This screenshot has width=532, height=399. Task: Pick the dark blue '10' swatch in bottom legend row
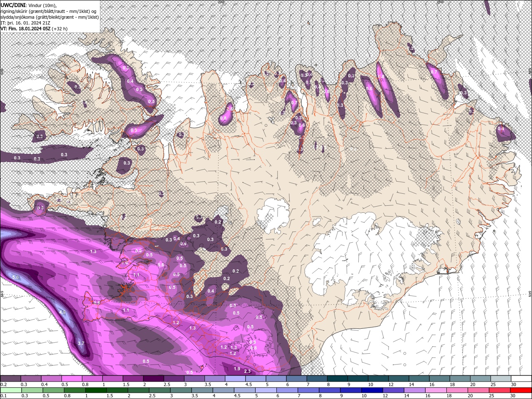[x=372, y=390]
